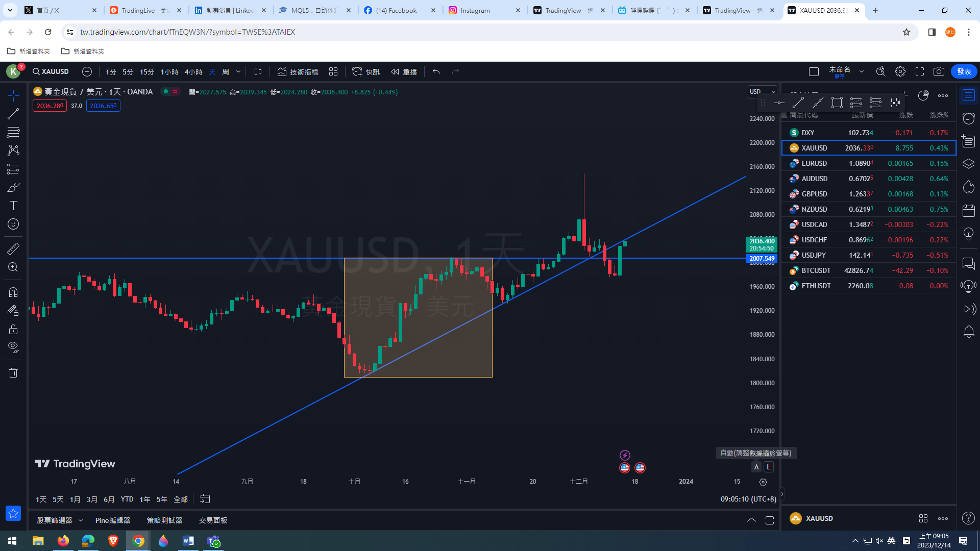The height and width of the screenshot is (551, 980).
Task: Open the go-to-date calendar icon
Action: (205, 499)
